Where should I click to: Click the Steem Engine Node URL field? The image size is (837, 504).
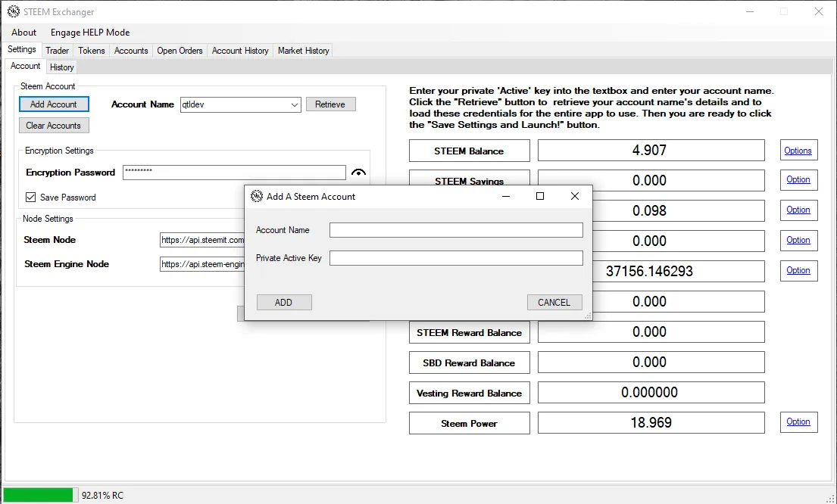coord(201,264)
